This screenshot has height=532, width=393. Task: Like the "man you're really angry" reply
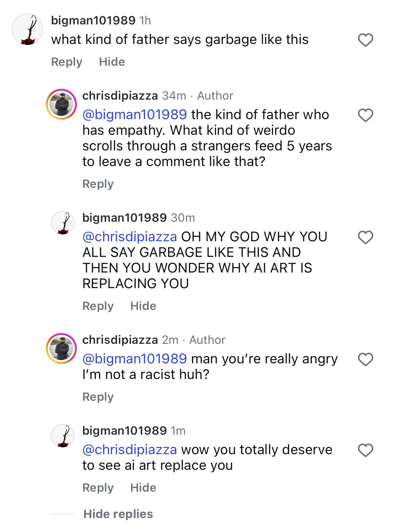[365, 359]
